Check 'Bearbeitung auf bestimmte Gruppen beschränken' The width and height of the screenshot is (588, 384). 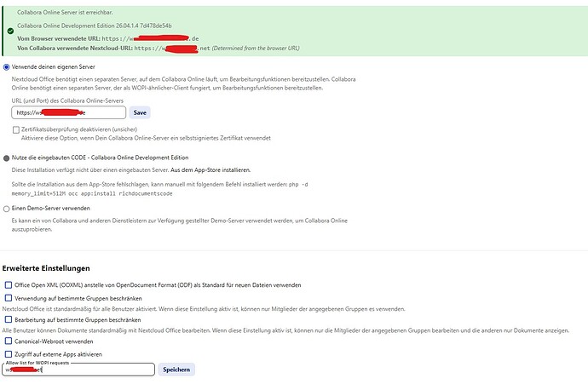click(x=9, y=319)
